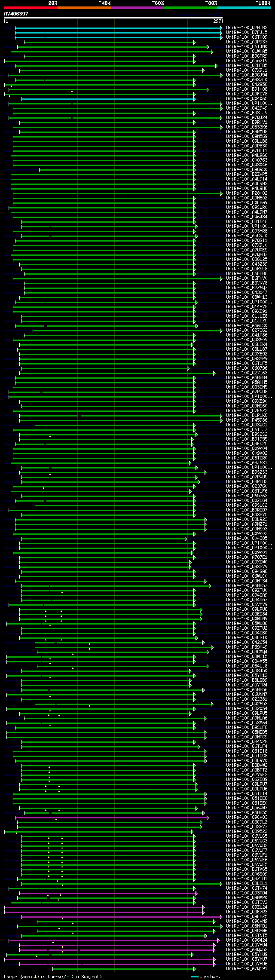Click the green alignment bar for UniRef100_P28002
This screenshot has height=980, width=275.
tap(118, 193)
